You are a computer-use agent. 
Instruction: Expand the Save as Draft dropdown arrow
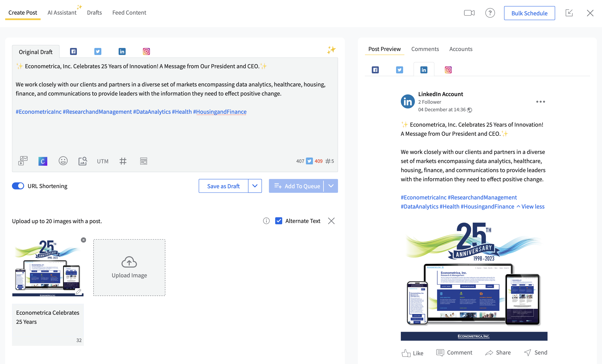[x=255, y=186]
